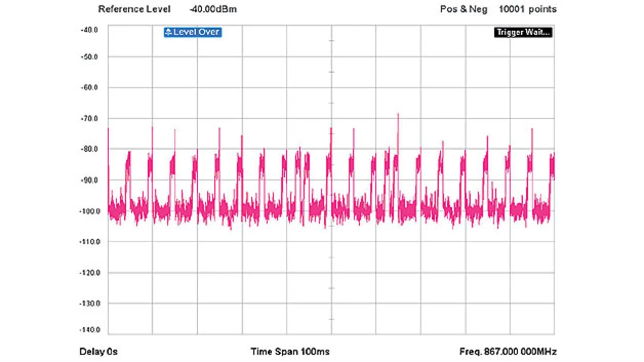Click the -100.0 y-axis label

point(89,211)
